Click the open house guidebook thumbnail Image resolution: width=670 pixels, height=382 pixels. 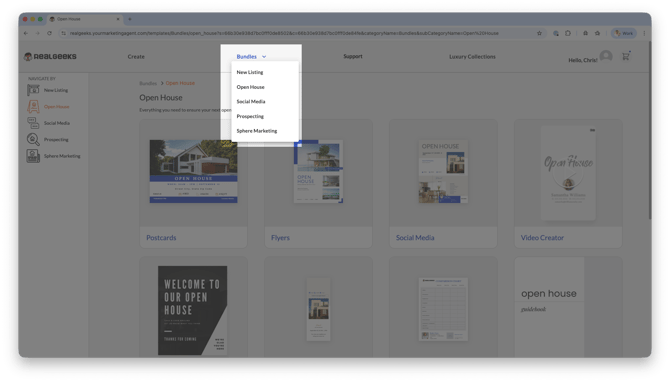[x=549, y=307]
